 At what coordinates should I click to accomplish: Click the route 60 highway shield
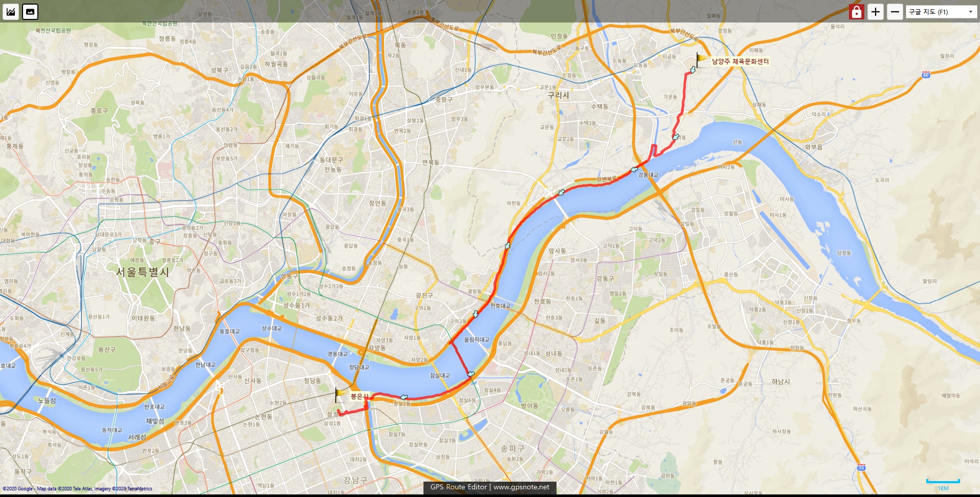[x=926, y=75]
